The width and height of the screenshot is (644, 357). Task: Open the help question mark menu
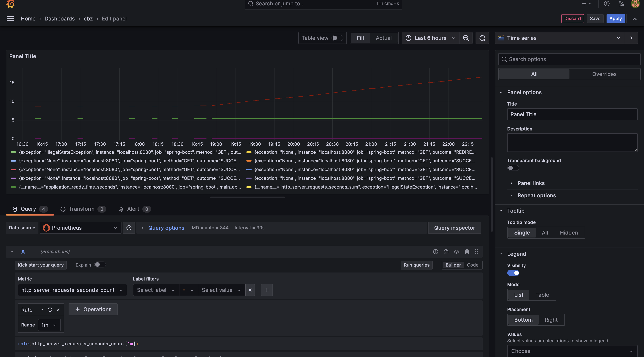[607, 4]
